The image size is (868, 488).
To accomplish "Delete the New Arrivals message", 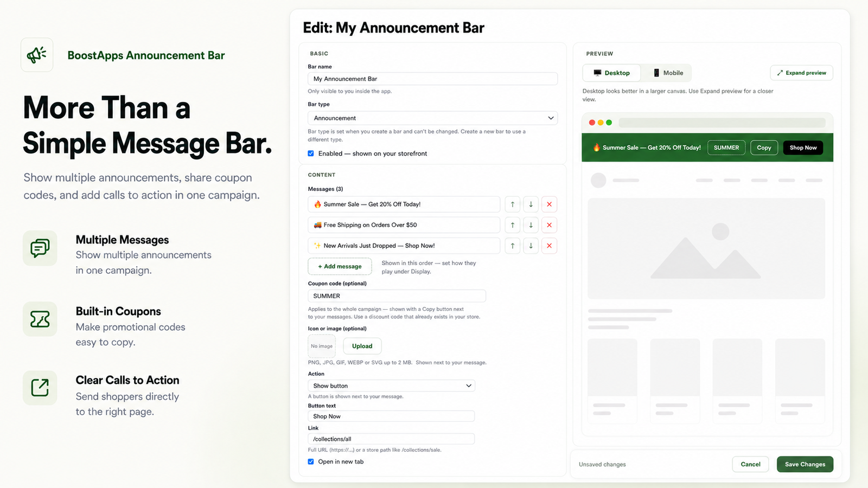I will [x=549, y=246].
